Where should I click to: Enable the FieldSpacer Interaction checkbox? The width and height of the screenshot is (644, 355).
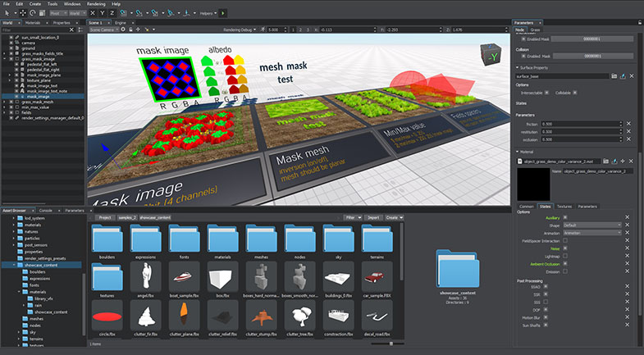[565, 240]
